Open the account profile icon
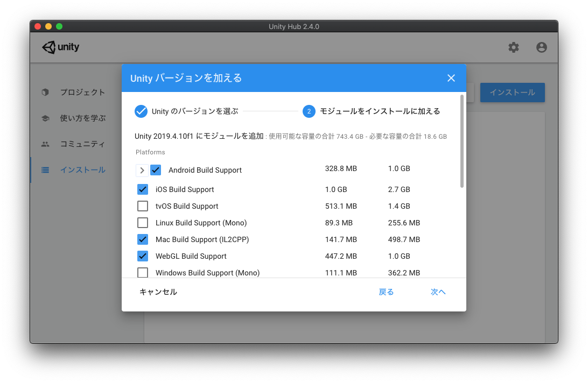 coord(542,47)
